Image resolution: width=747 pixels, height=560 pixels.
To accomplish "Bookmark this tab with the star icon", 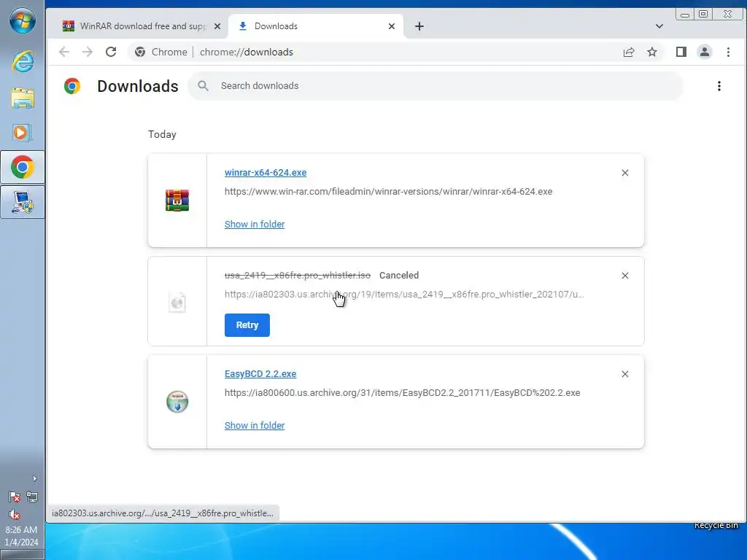I will [652, 52].
